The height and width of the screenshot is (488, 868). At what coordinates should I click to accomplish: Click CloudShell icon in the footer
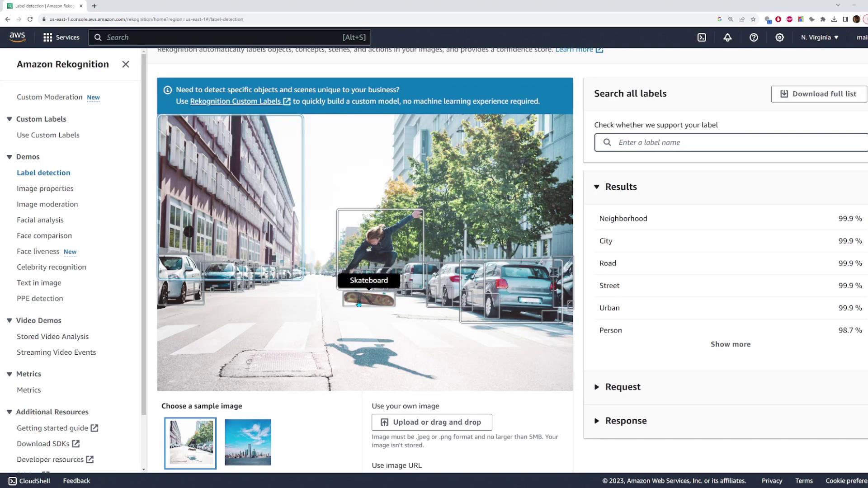click(13, 481)
